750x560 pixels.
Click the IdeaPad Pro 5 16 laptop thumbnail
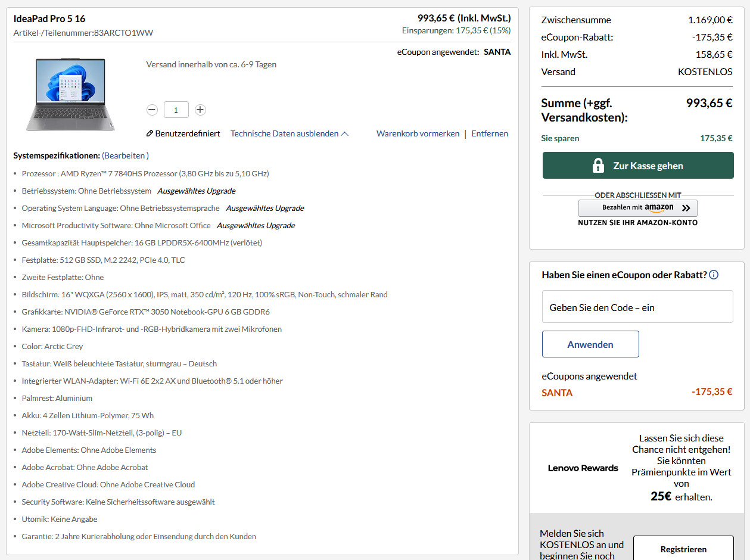(x=70, y=94)
